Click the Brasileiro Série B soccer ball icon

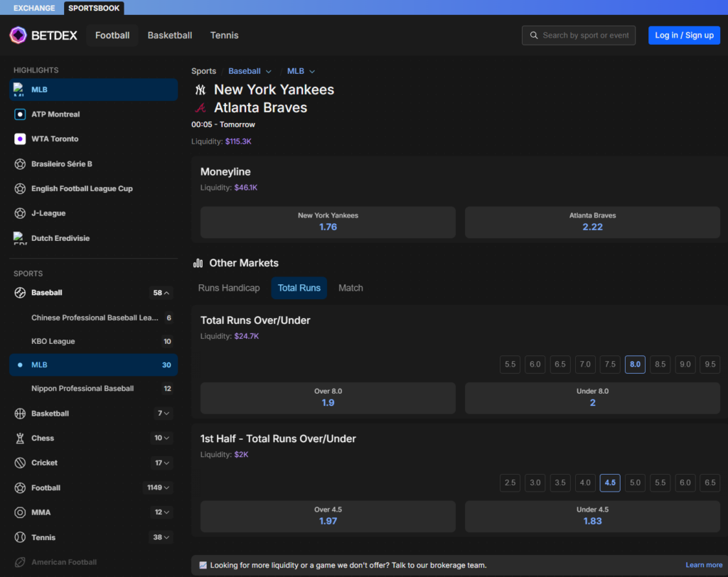(x=20, y=164)
